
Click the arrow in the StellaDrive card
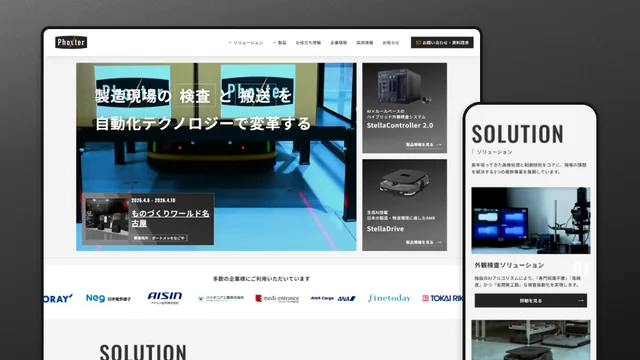(439, 242)
